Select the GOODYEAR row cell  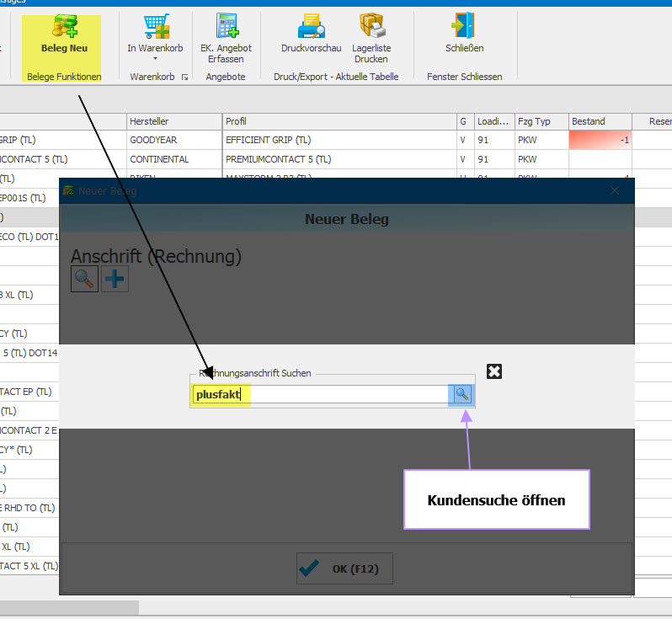tap(173, 140)
